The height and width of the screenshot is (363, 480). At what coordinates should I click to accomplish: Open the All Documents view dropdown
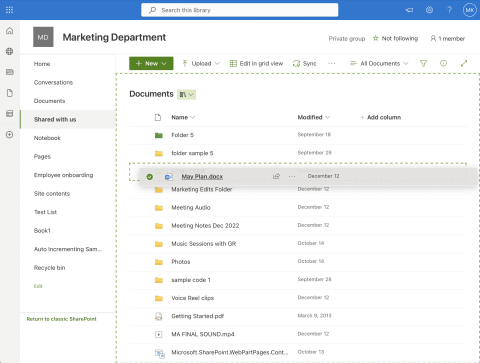tap(379, 63)
